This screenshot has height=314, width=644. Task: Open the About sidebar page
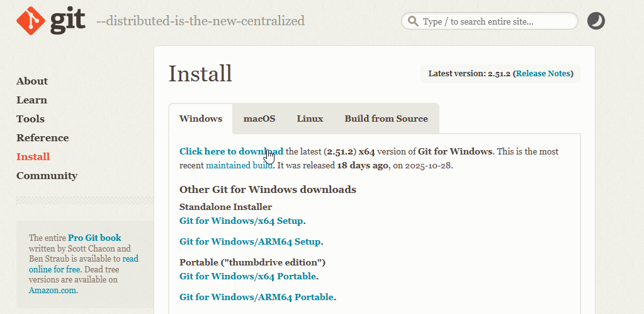pyautogui.click(x=32, y=81)
